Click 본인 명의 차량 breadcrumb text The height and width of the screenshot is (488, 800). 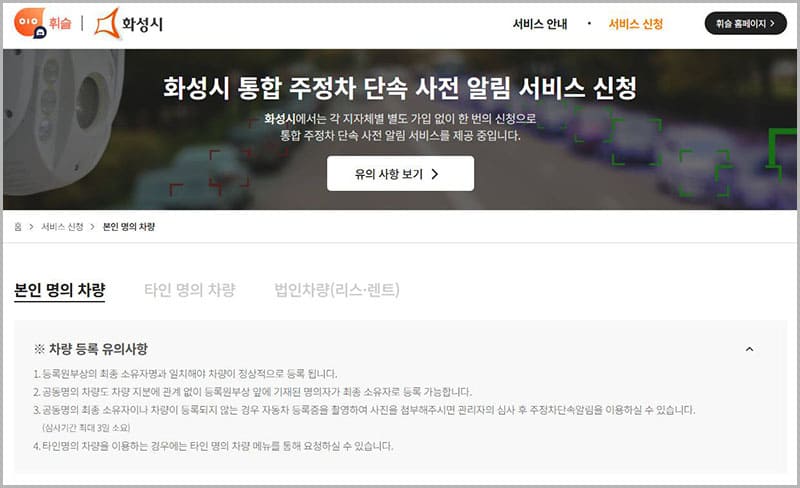click(x=129, y=227)
